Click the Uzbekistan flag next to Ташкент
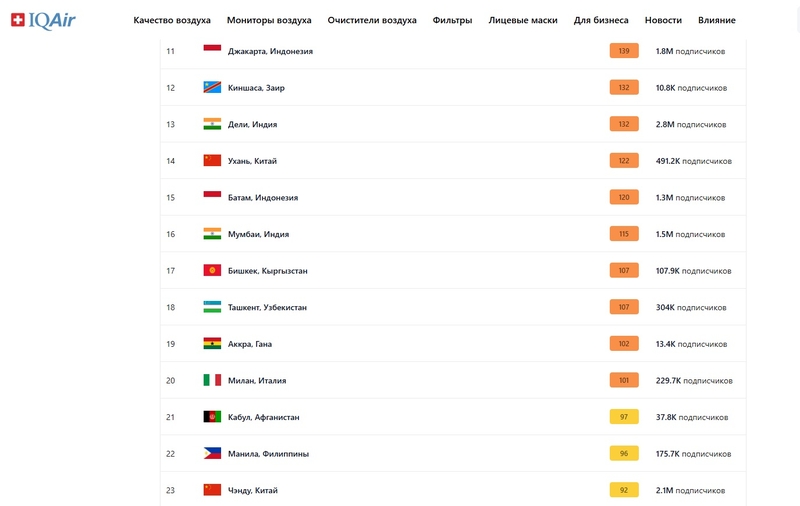This screenshot has height=506, width=800. tap(212, 307)
